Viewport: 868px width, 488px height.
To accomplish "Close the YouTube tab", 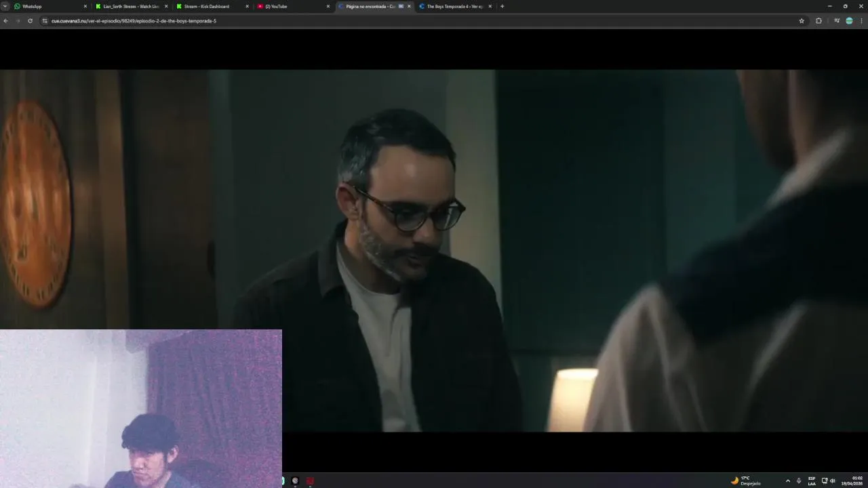I will click(x=328, y=6).
